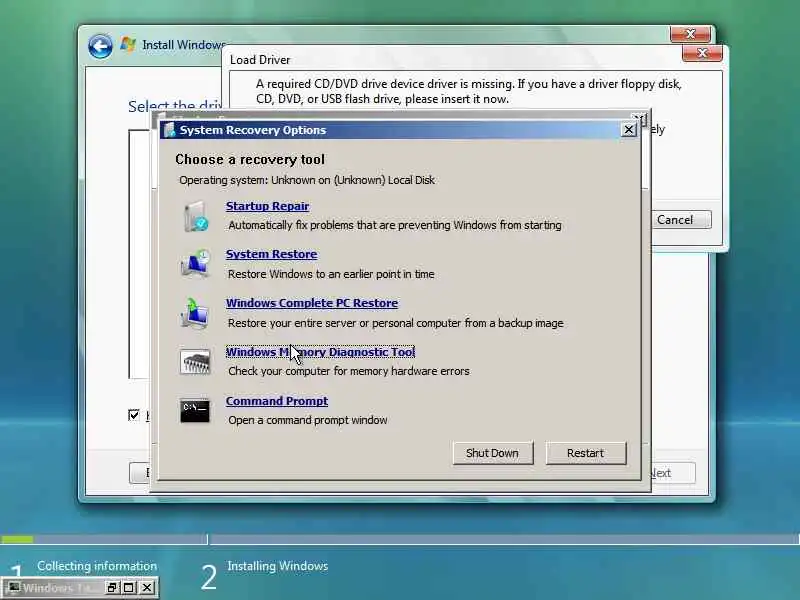Open the System Restore link
The height and width of the screenshot is (600, 800).
pyautogui.click(x=271, y=254)
